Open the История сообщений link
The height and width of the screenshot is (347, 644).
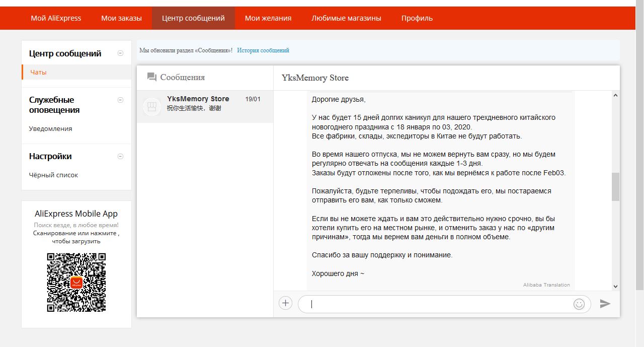point(263,50)
